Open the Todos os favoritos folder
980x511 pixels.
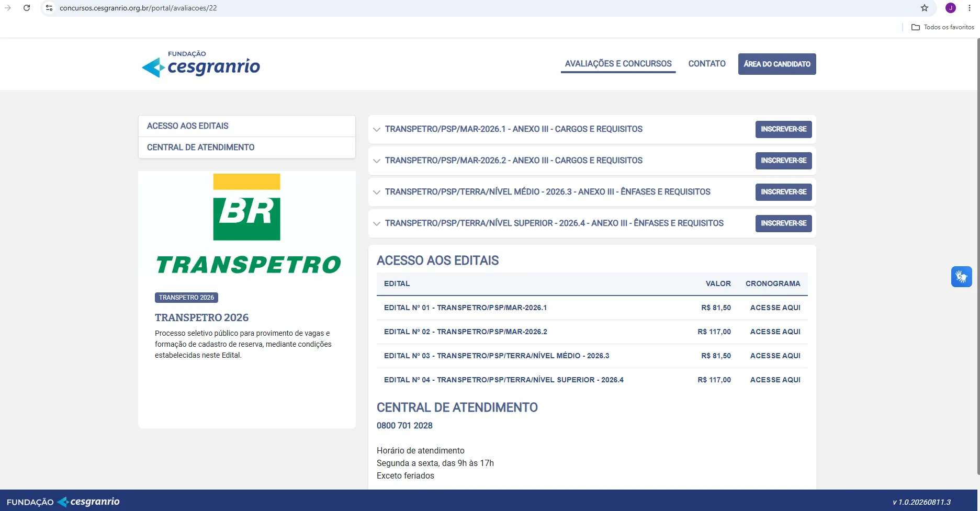(x=943, y=27)
